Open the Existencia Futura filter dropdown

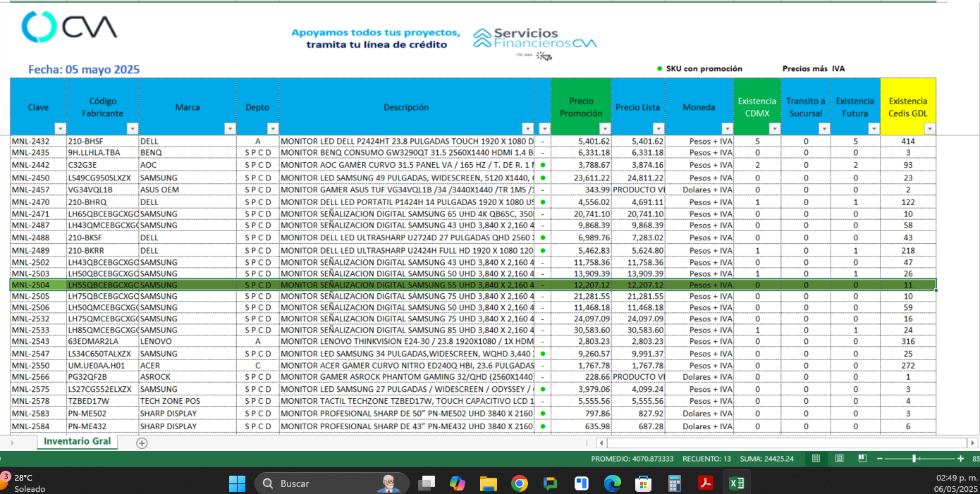click(874, 129)
